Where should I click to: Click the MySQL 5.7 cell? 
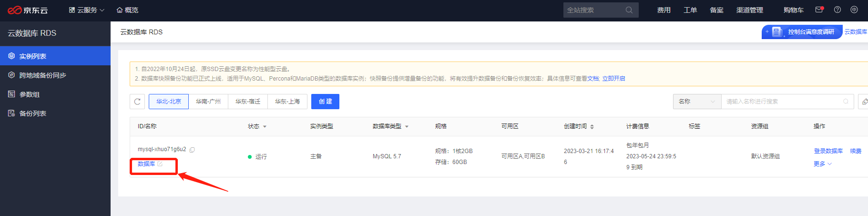(387, 156)
